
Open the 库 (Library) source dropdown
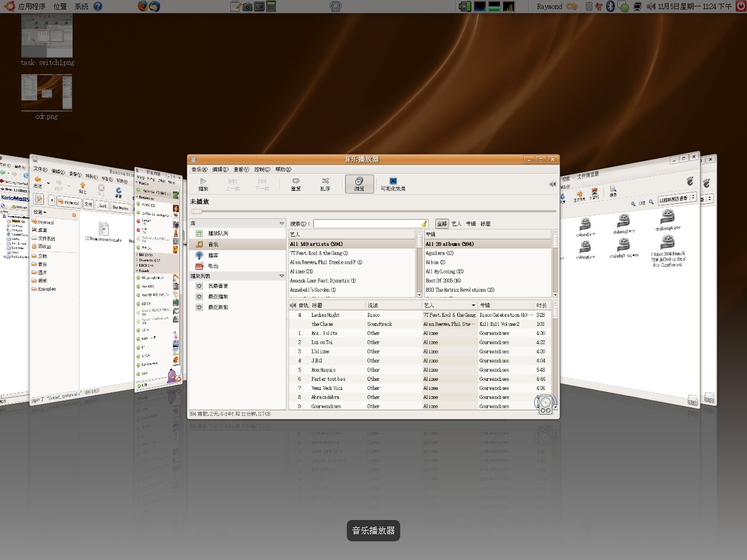click(282, 223)
